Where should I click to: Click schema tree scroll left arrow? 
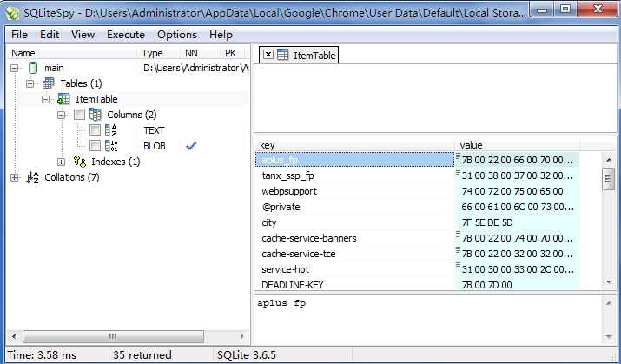coord(14,337)
